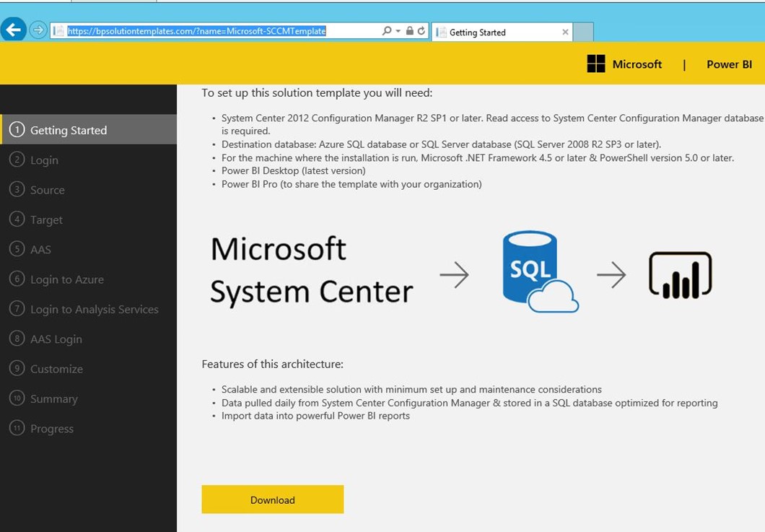Click the page favicon in the address bar
Viewport: 765px width, 532px height.
(x=58, y=31)
